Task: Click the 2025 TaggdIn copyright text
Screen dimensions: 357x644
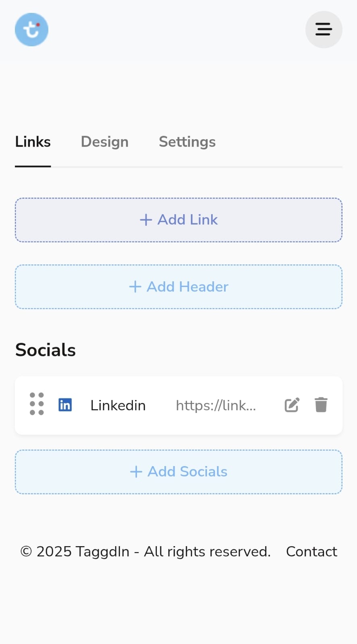Action: tap(145, 551)
